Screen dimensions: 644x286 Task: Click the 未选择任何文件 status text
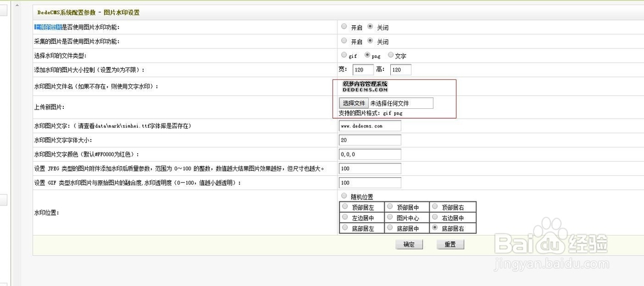pyautogui.click(x=390, y=104)
